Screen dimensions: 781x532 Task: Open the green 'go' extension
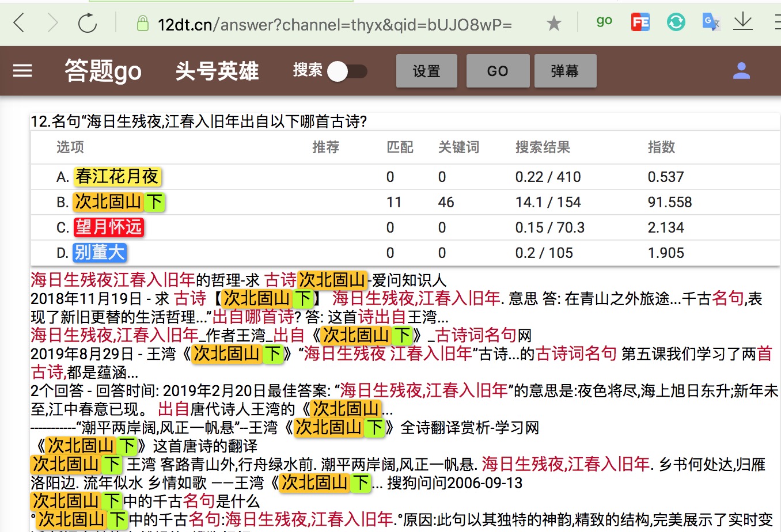[x=604, y=21]
